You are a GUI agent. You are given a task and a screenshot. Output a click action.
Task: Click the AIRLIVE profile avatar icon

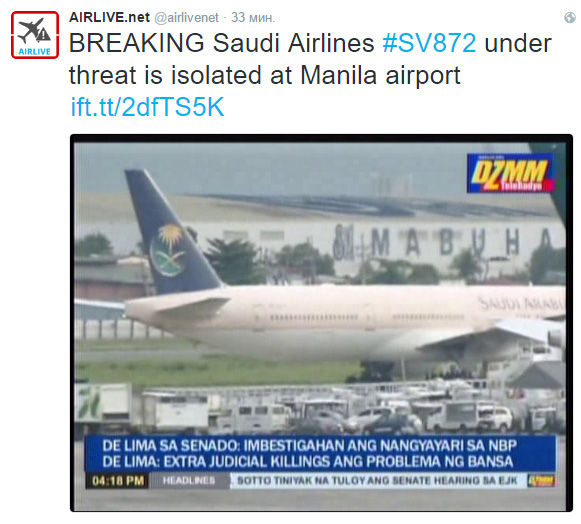click(35, 35)
